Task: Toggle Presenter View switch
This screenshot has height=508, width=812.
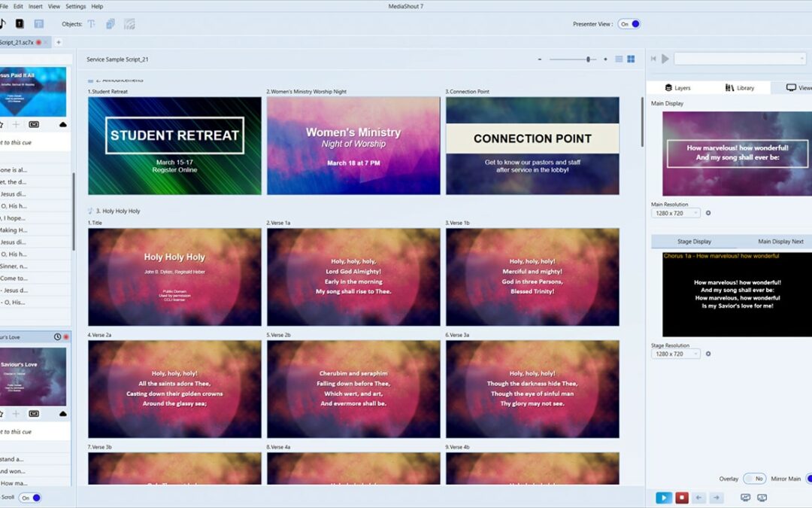Action: pyautogui.click(x=629, y=24)
